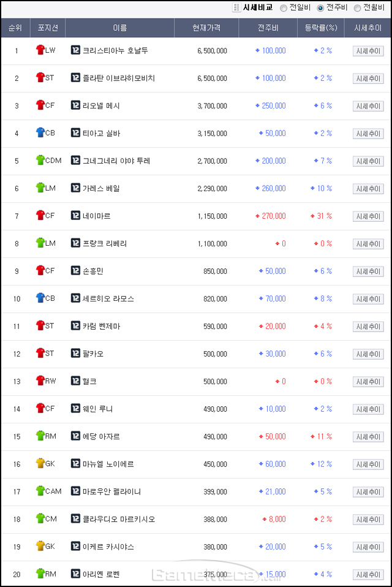Click red up arrow beside 270,000
This screenshot has height=587, width=392.
point(257,216)
